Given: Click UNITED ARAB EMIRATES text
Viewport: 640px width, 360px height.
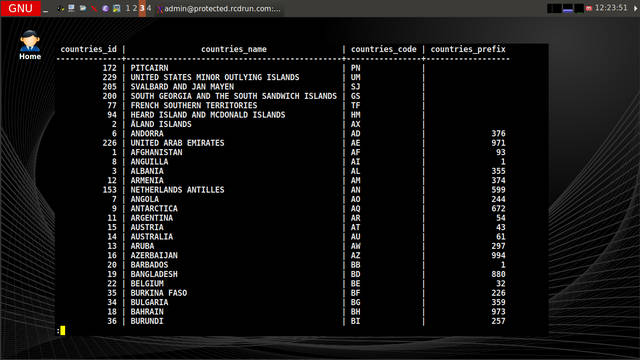Looking at the screenshot, I should [x=178, y=143].
